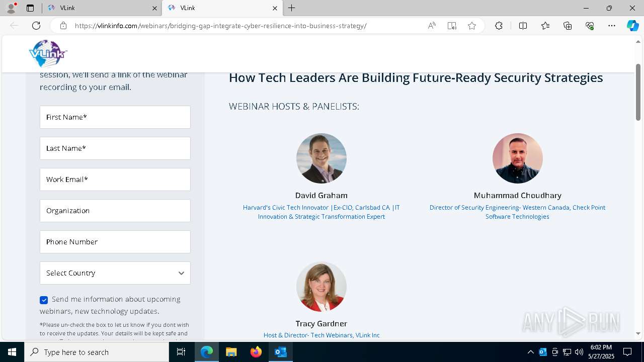Add page to favorites star icon
644x362 pixels.
pos(472,26)
